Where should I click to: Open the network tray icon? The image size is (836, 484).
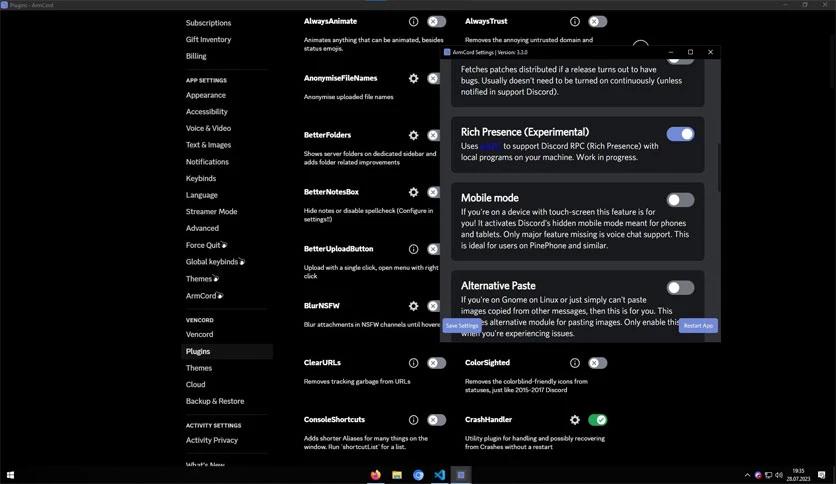768,475
